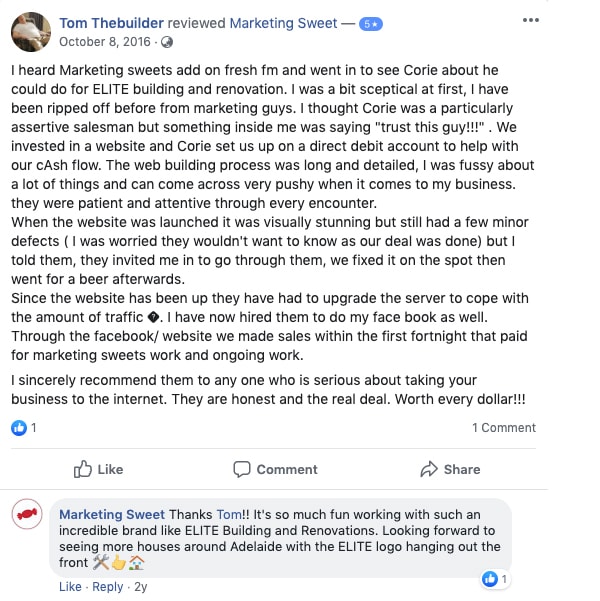Click the Comment button on the post

pos(275,469)
